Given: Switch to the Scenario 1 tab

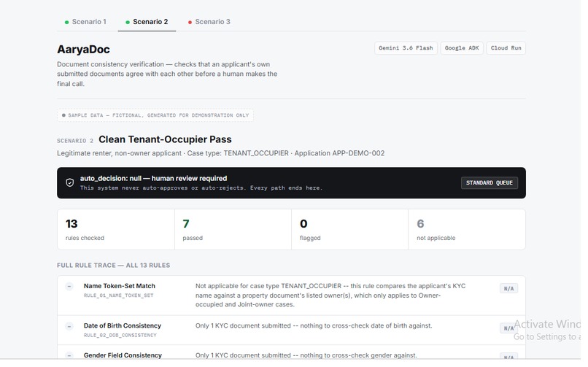Looking at the screenshot, I should (x=86, y=22).
